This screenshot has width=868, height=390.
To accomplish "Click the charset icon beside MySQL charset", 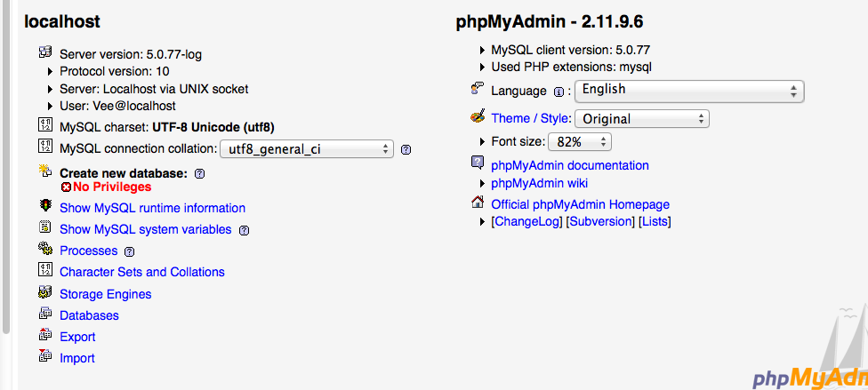I will click(x=44, y=125).
